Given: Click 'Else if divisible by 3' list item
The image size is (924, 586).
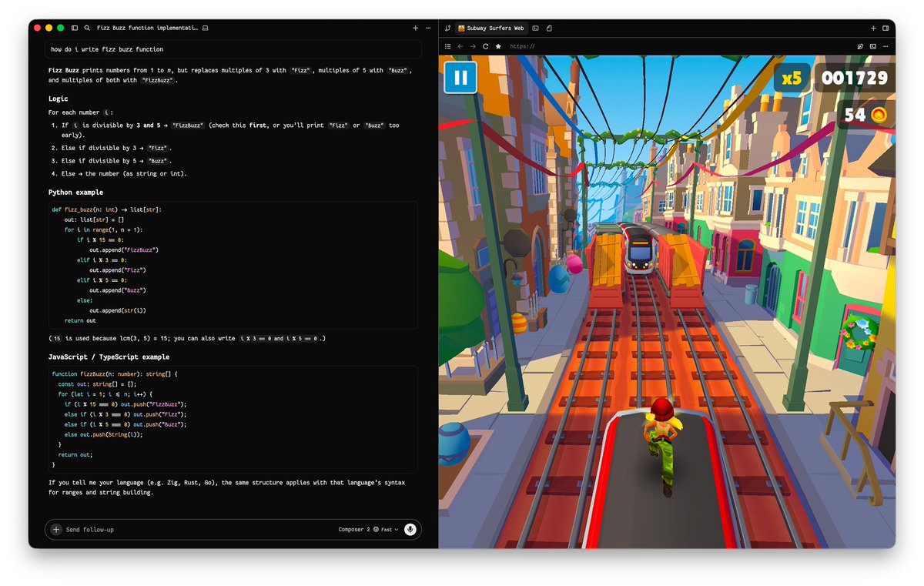Looking at the screenshot, I should (x=117, y=148).
